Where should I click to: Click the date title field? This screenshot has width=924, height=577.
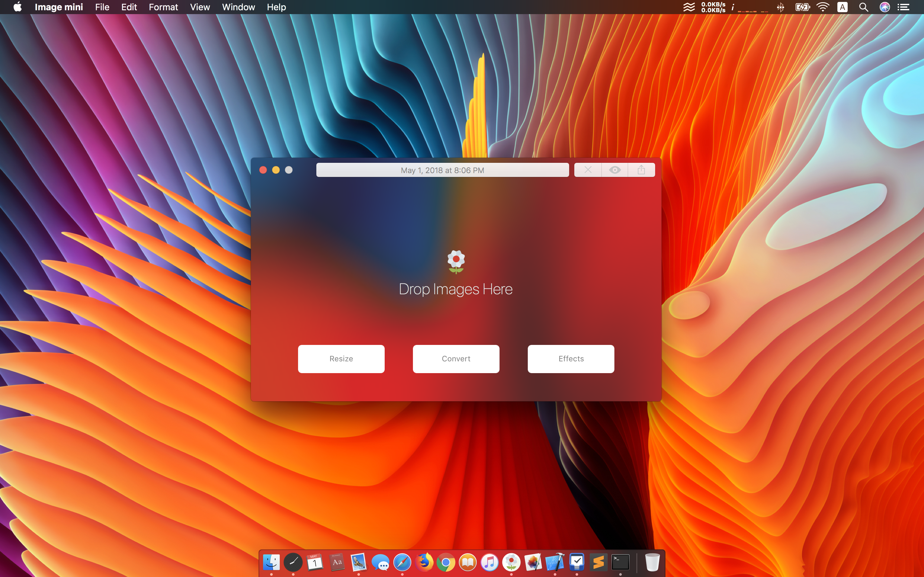442,170
